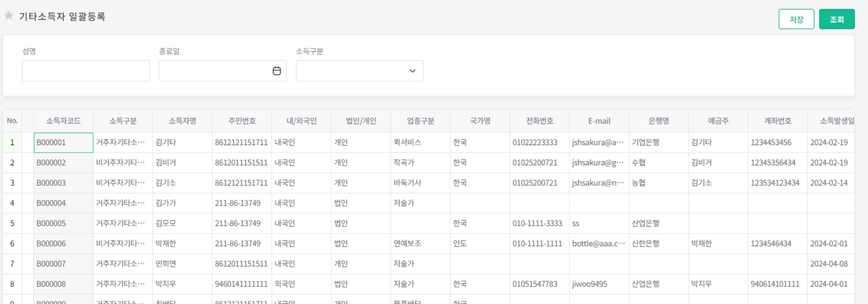Open the calendar picker in 종료일 field
Viewport: 868px width, 304px height.
276,71
